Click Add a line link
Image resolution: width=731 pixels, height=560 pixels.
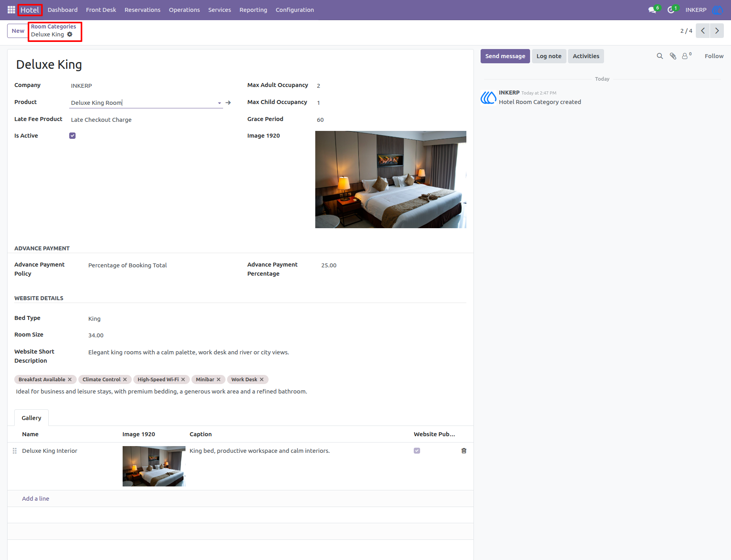point(36,499)
